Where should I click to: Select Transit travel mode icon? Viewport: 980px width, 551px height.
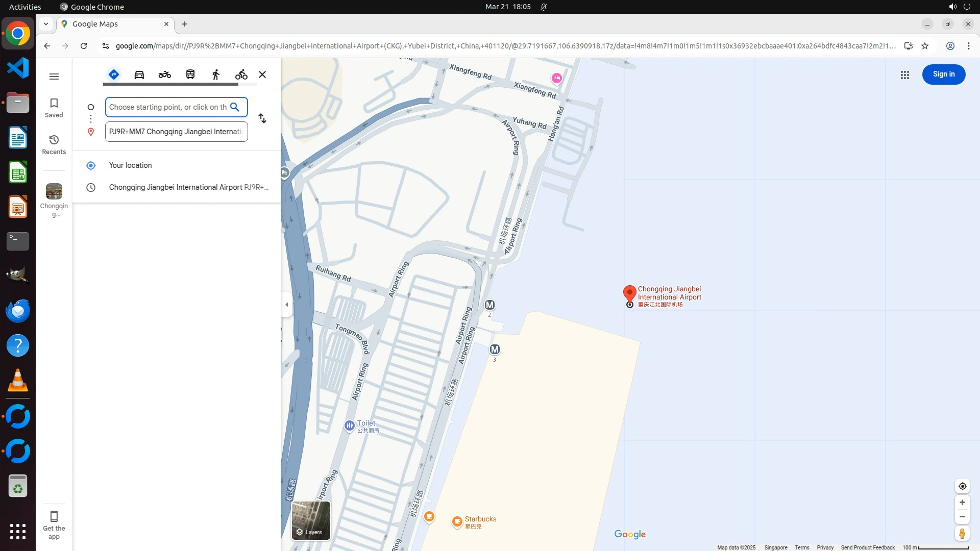[190, 74]
